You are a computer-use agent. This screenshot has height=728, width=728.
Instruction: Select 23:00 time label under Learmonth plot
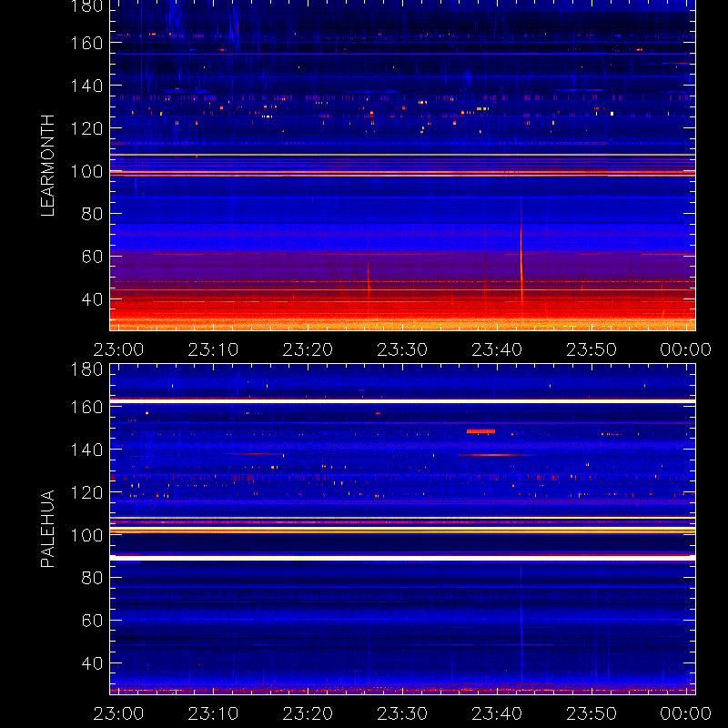(118, 349)
